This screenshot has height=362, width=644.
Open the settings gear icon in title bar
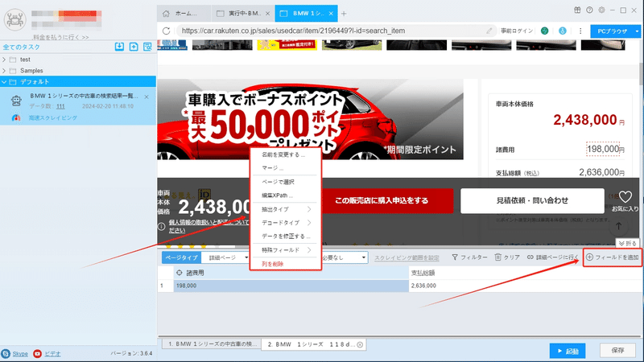click(x=601, y=10)
